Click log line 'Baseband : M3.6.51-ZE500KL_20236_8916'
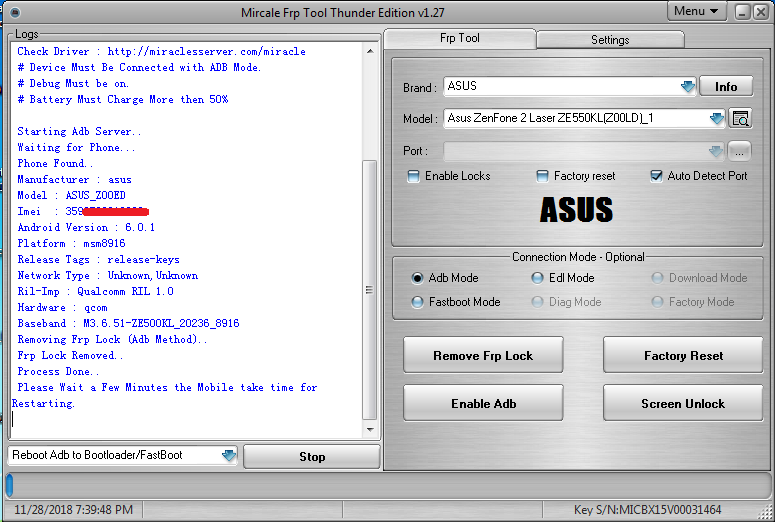 click(129, 323)
